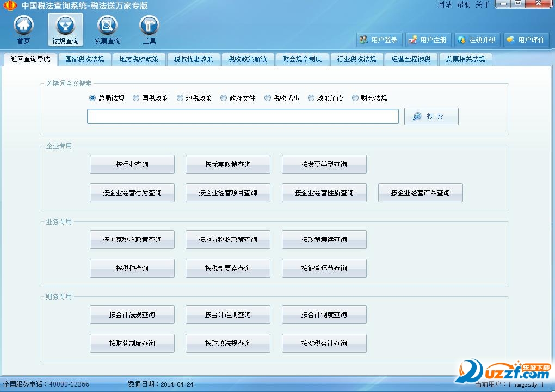Switch to 发票相关法规 tab
This screenshot has width=555, height=392.
pyautogui.click(x=465, y=59)
